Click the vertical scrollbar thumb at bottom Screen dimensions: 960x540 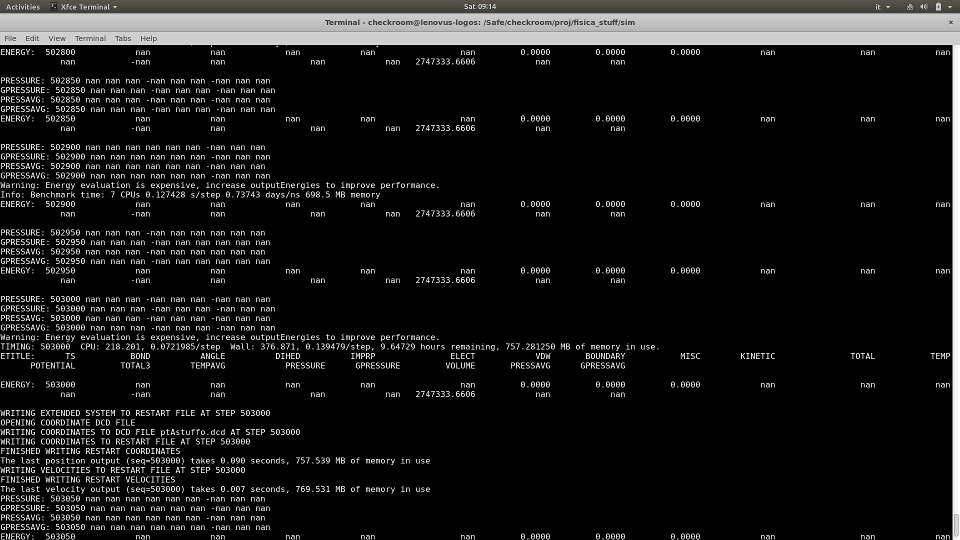tap(956, 526)
